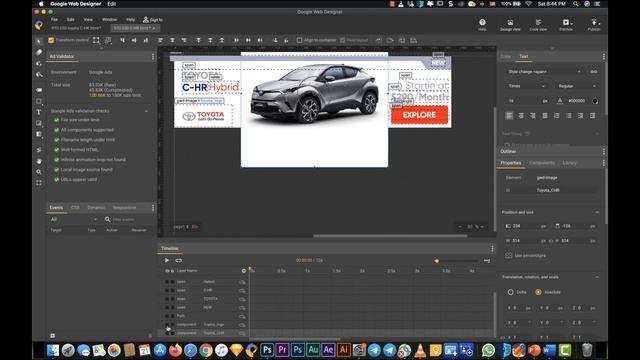Viewport: 640px width, 360px height.
Task: Switch to the Components tab
Action: tap(542, 163)
